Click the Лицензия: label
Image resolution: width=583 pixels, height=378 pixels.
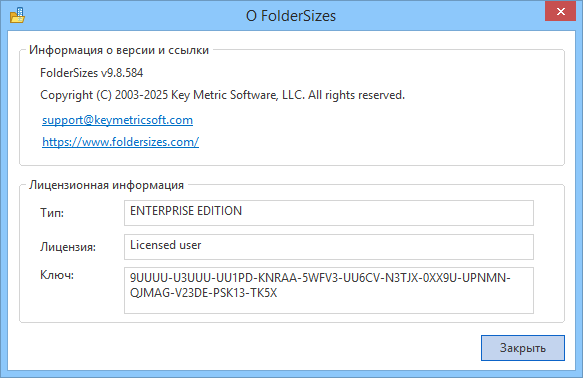pos(68,247)
